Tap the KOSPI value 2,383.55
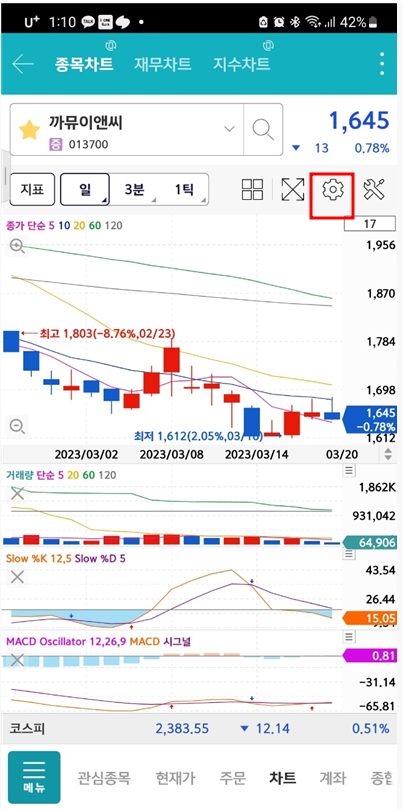Image resolution: width=403 pixels, height=809 pixels. pos(182,729)
